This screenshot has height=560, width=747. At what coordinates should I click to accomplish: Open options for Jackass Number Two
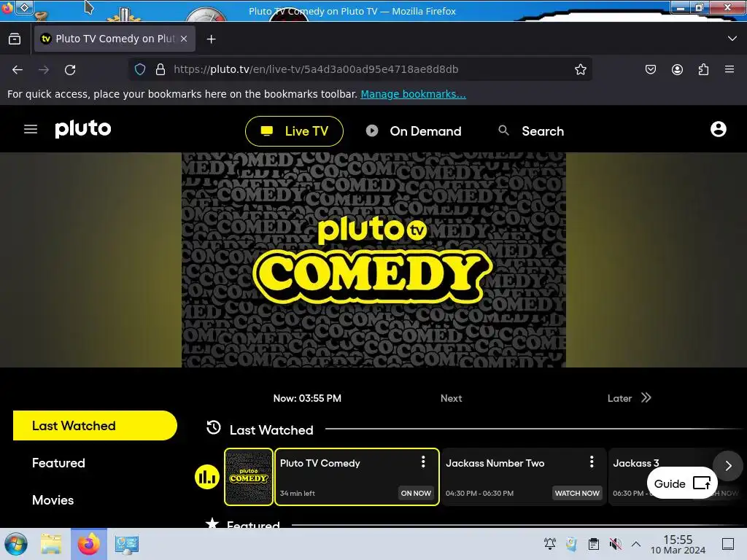click(x=592, y=462)
